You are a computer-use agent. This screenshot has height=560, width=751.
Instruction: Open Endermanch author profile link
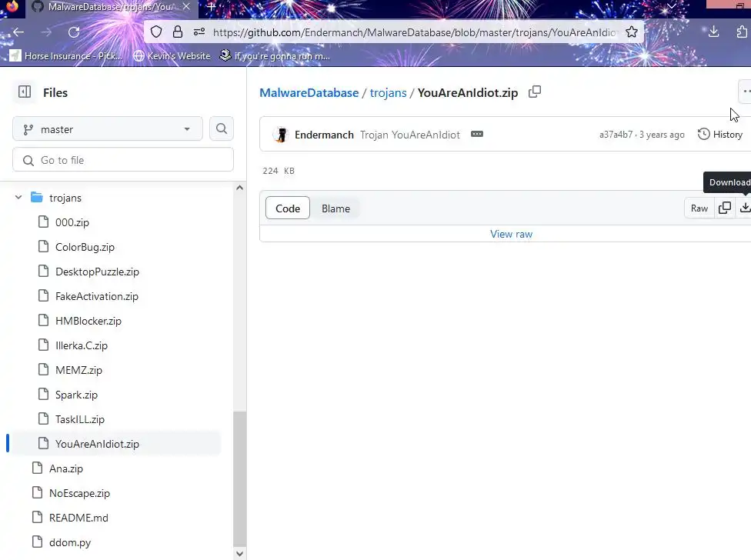coord(324,135)
